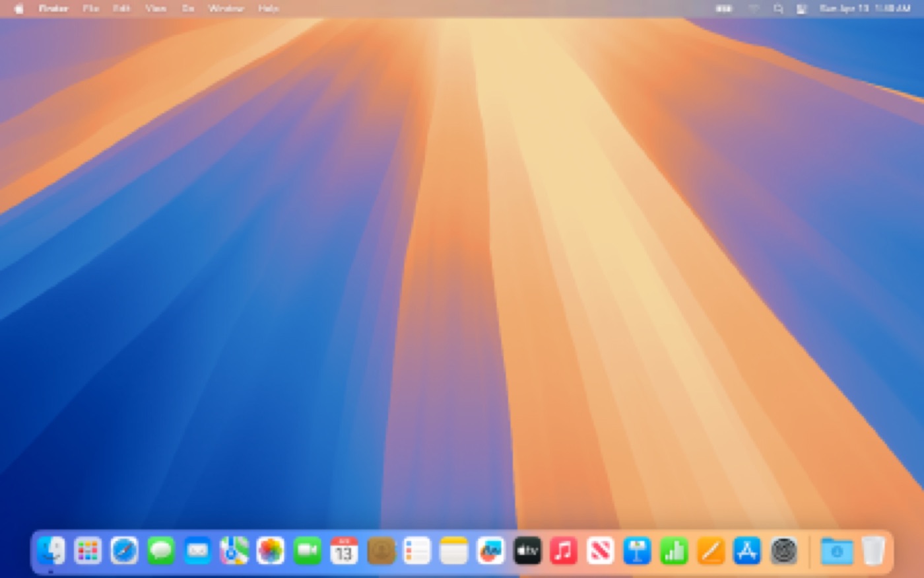This screenshot has width=924, height=578.
Task: Launch the Music app from the Dock
Action: pyautogui.click(x=564, y=550)
